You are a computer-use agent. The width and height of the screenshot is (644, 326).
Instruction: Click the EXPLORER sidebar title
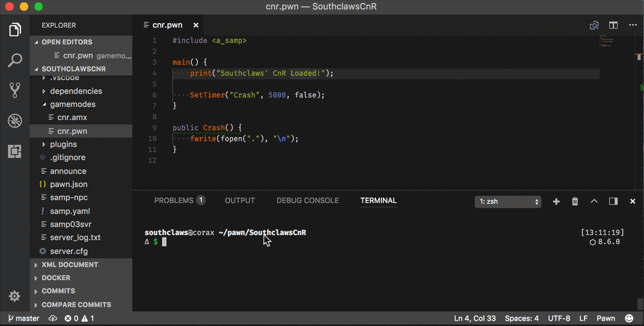tap(58, 25)
